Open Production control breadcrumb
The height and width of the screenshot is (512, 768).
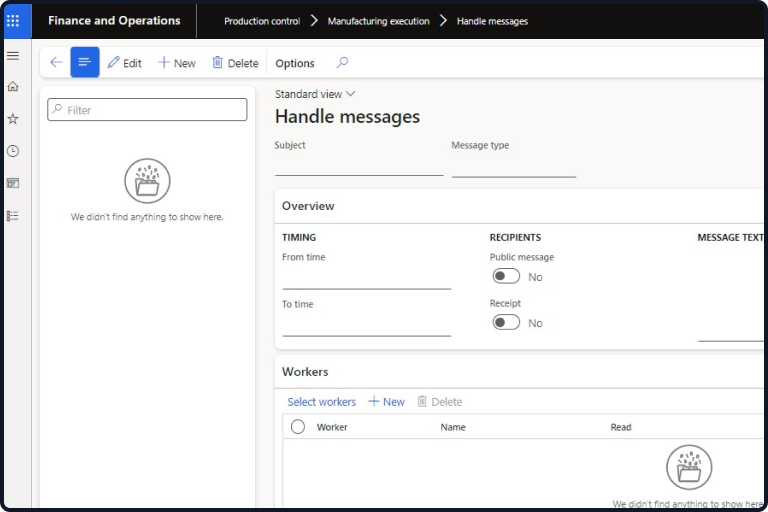262,21
